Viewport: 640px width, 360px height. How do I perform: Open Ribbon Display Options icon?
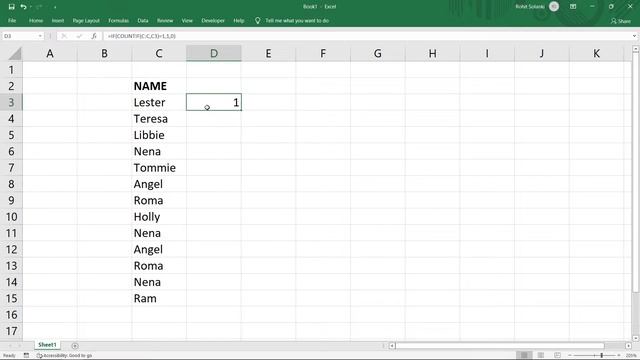pyautogui.click(x=573, y=7)
